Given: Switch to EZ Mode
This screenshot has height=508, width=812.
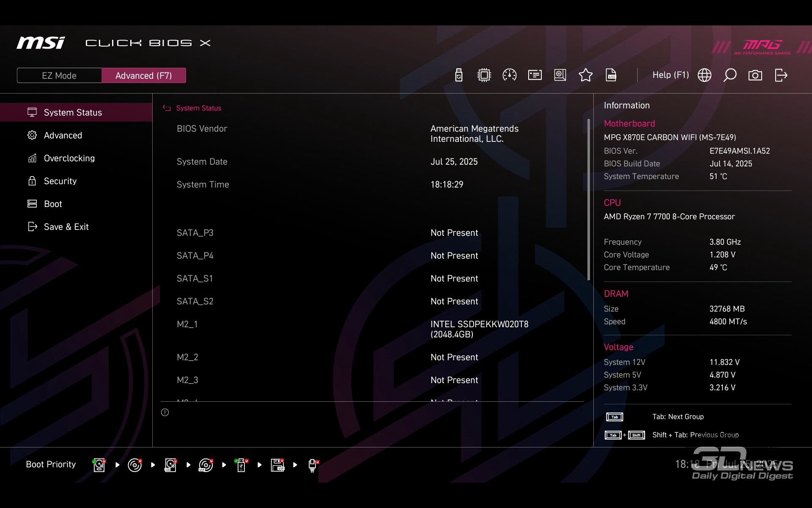Looking at the screenshot, I should click(59, 75).
